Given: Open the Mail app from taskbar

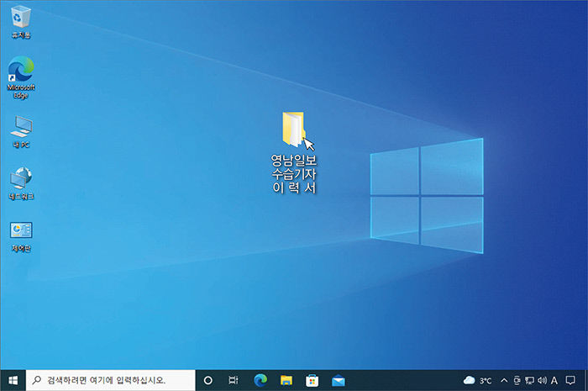Looking at the screenshot, I should click(x=339, y=381).
